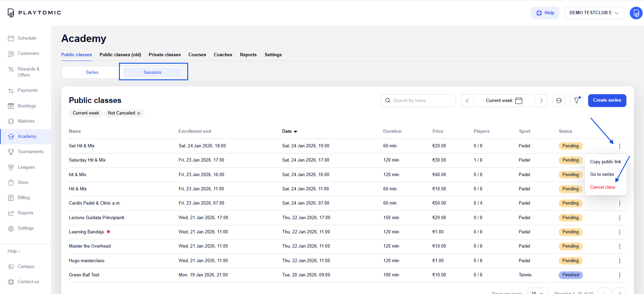Viewport: 644px width, 294px height.
Task: Click the graduation cap icon button
Action: click(x=559, y=101)
